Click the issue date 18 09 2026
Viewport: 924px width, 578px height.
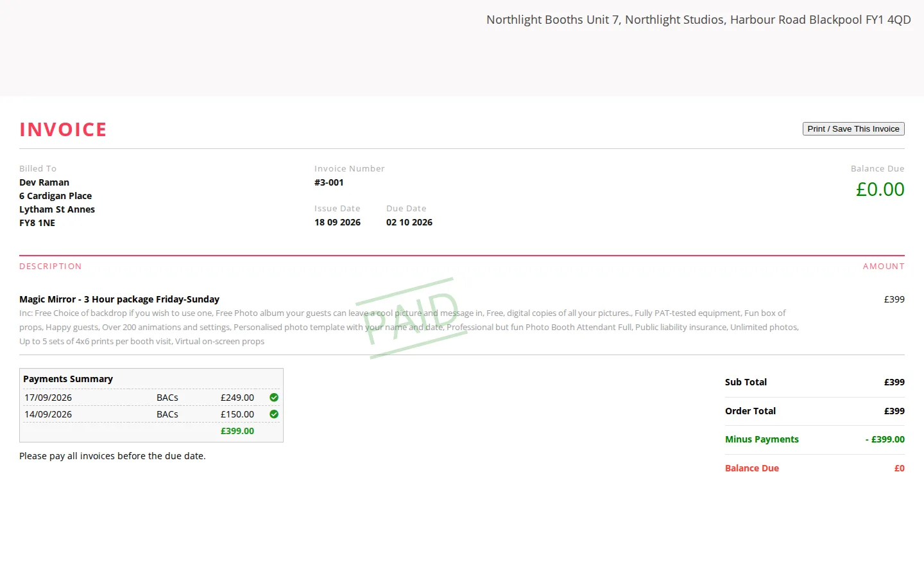pos(338,222)
